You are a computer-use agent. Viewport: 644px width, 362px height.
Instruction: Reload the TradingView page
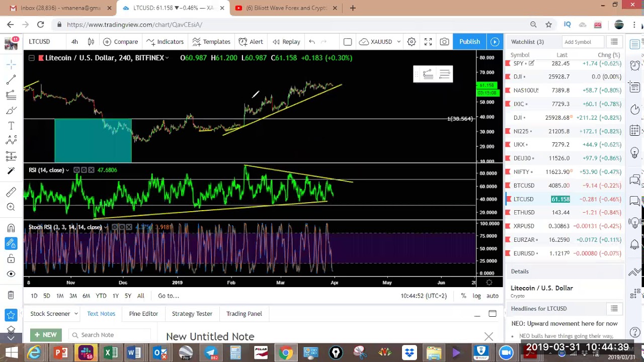click(x=40, y=25)
